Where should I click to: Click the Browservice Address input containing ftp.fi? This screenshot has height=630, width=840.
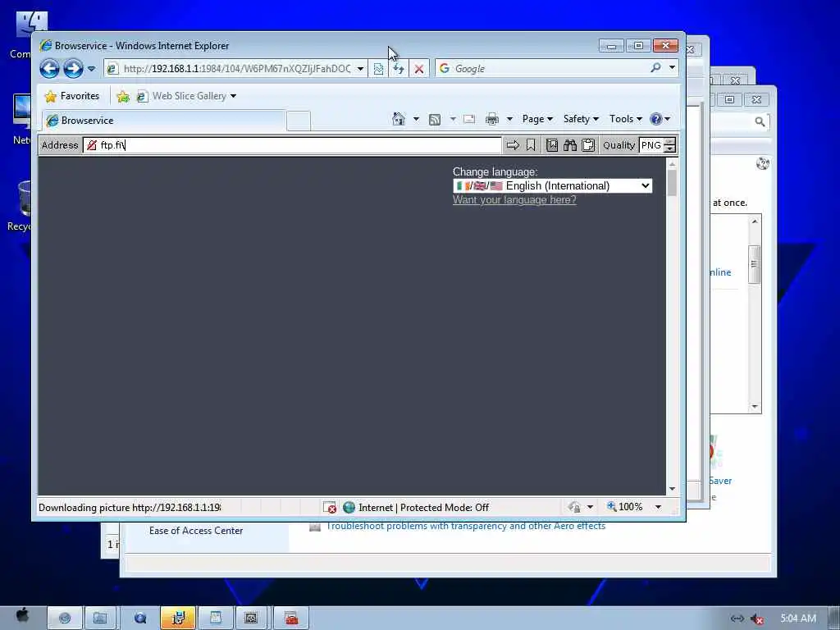click(292, 145)
